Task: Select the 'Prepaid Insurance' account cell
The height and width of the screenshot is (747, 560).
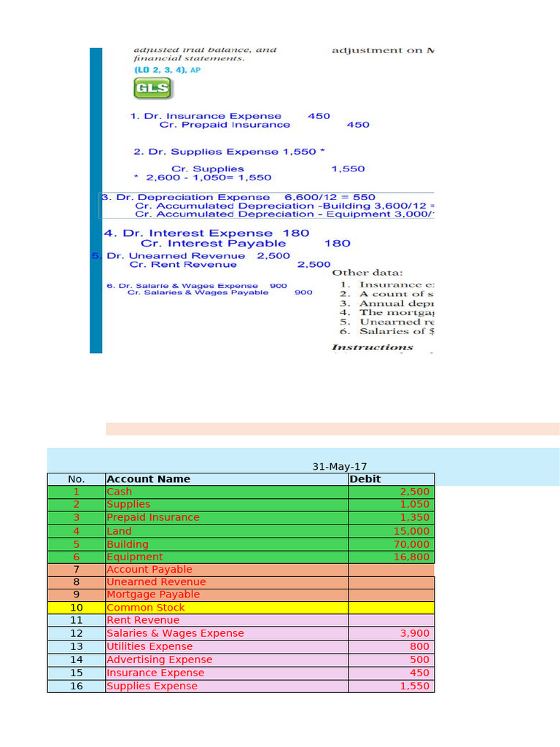Action: coord(227,517)
